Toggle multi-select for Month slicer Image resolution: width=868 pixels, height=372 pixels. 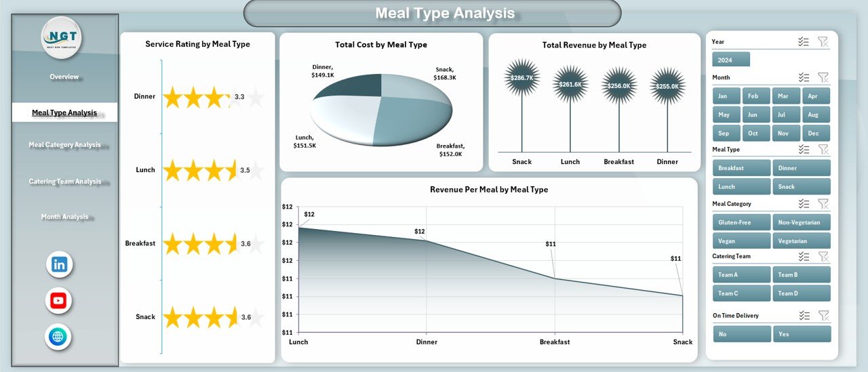pos(804,77)
